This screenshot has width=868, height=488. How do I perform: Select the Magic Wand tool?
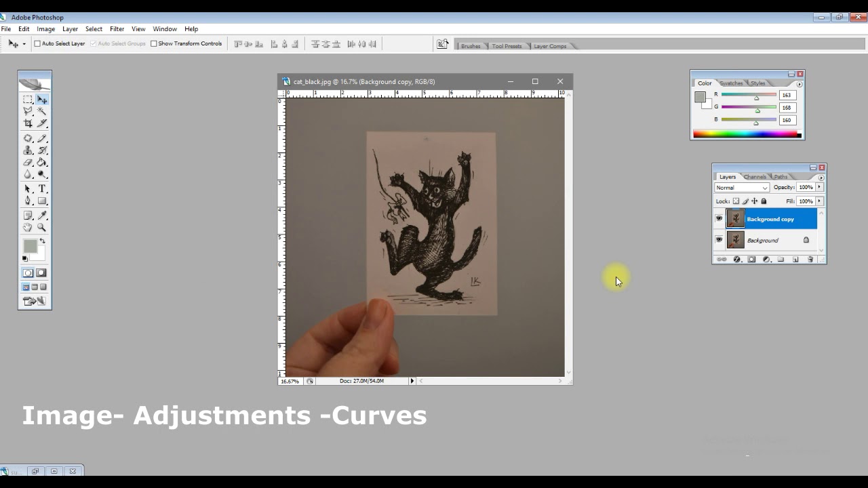(42, 111)
